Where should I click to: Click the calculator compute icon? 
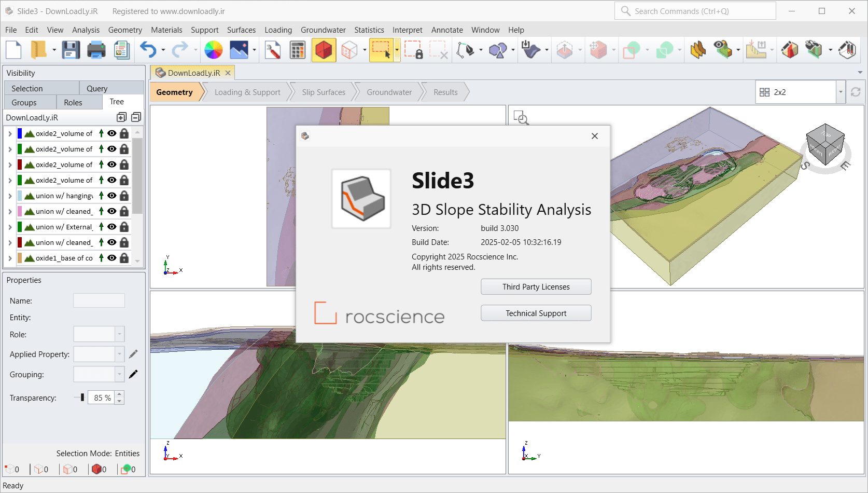point(298,50)
